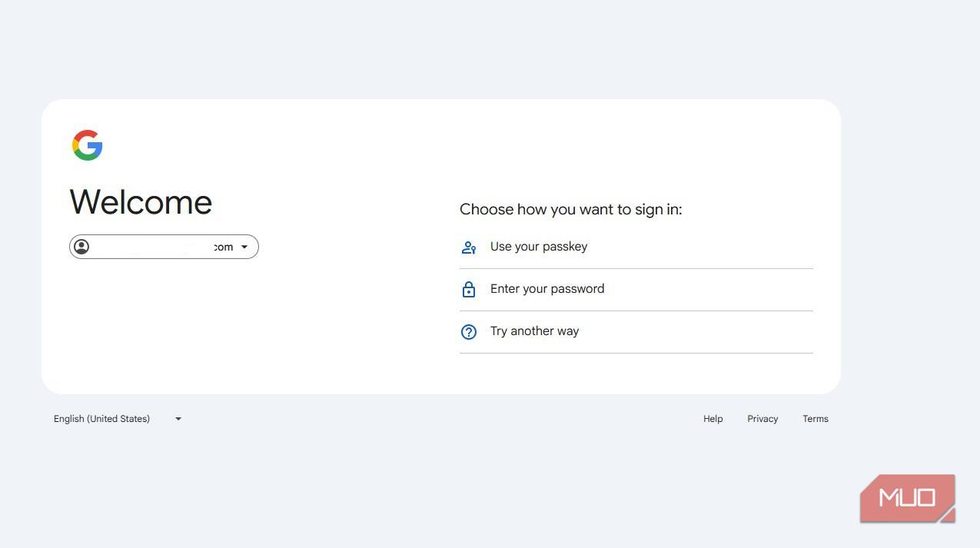The width and height of the screenshot is (980, 548).
Task: Expand the language selector dropdown arrow
Action: coord(178,418)
